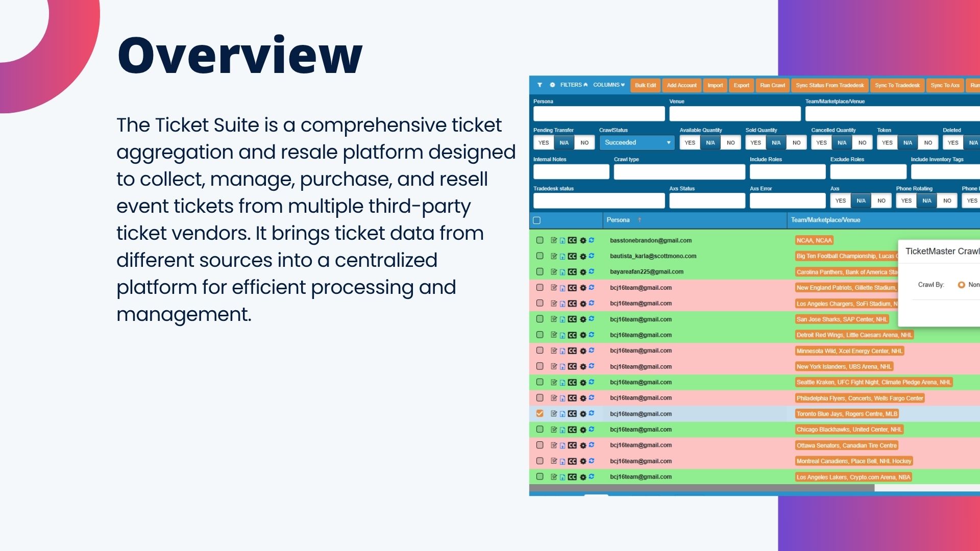Set Phone Rotating filter to NO
Image resolution: width=980 pixels, height=551 pixels.
(947, 201)
